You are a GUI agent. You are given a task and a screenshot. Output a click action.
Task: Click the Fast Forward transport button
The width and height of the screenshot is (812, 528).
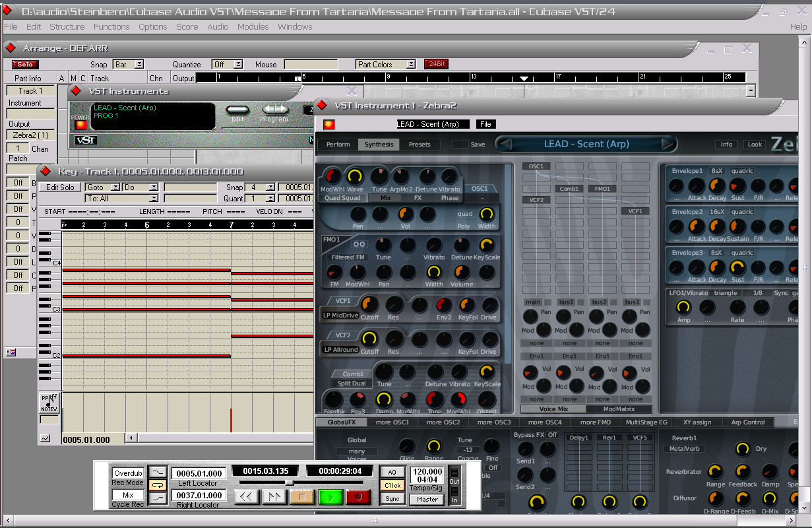tap(274, 497)
